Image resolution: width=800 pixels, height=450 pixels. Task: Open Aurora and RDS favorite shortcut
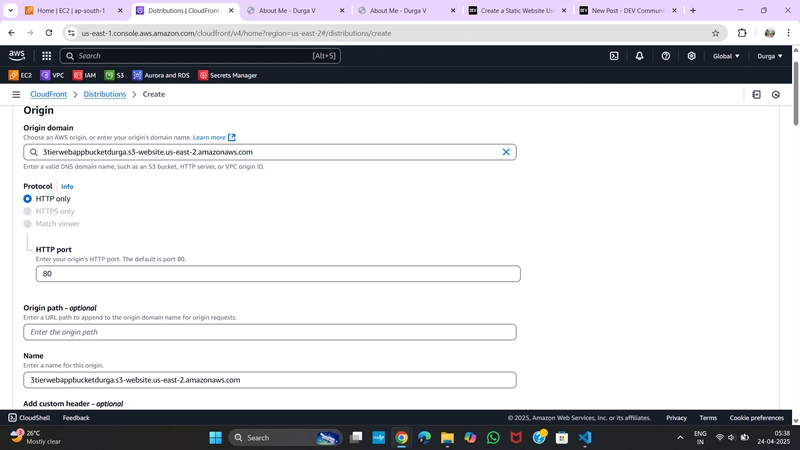(x=161, y=76)
